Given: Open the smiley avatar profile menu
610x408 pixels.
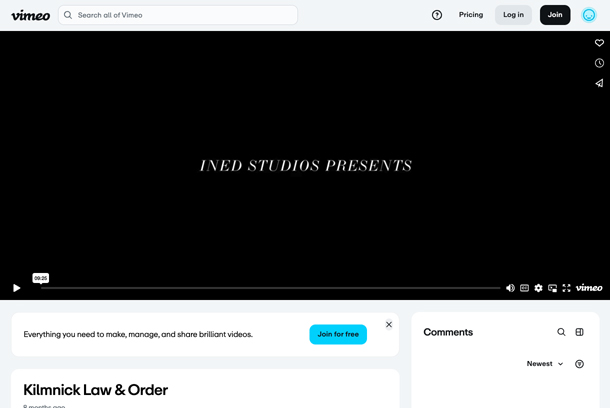Looking at the screenshot, I should tap(589, 15).
